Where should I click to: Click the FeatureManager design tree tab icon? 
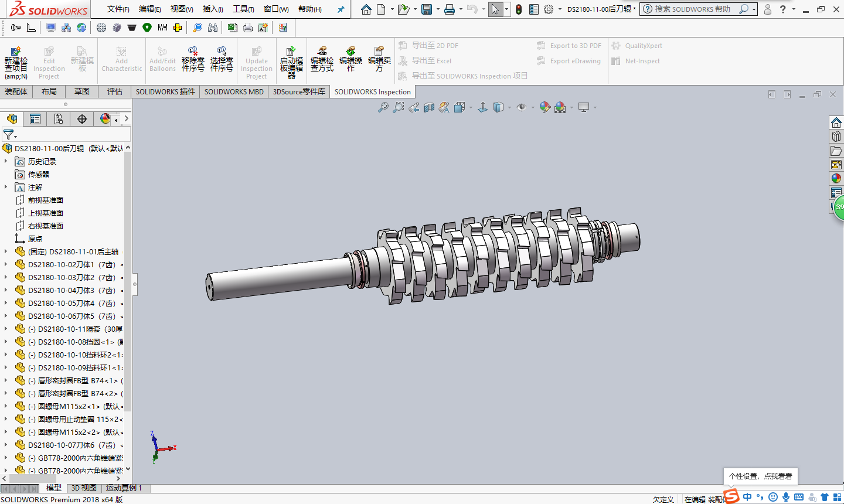pos(12,119)
